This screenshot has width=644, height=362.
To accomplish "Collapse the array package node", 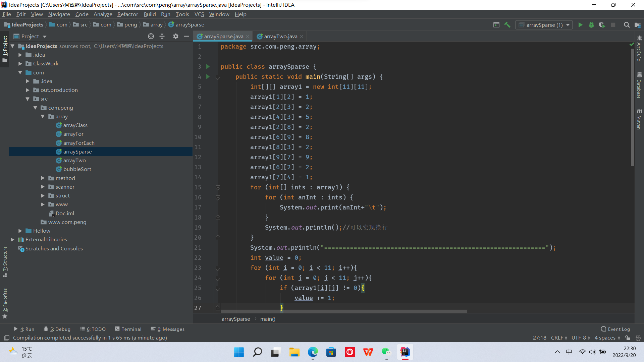I will coord(43,117).
